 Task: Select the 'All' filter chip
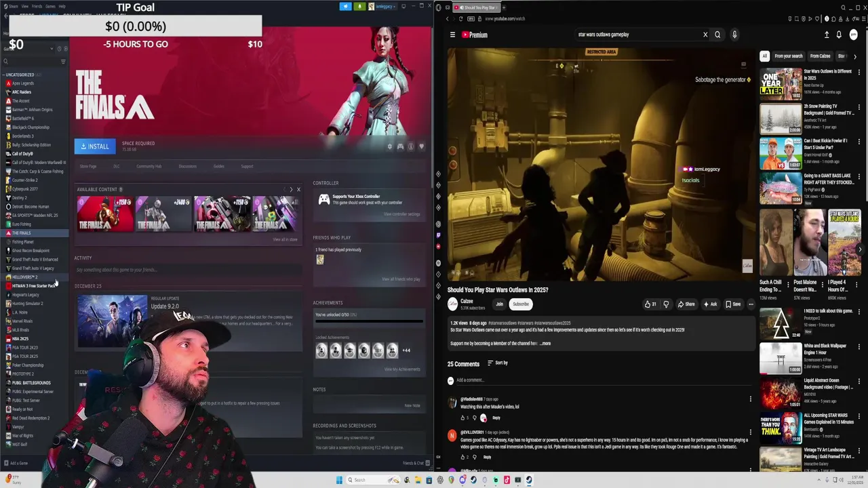(765, 56)
